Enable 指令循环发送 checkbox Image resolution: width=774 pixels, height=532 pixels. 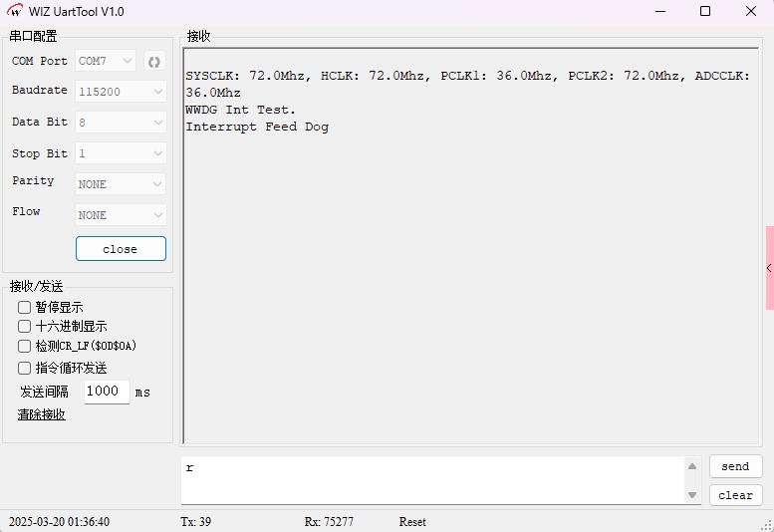pos(25,368)
